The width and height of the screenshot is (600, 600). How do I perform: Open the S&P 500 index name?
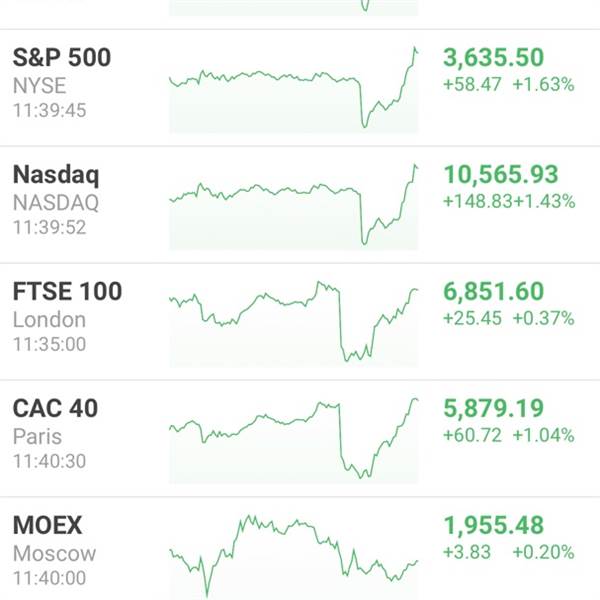coord(62,58)
